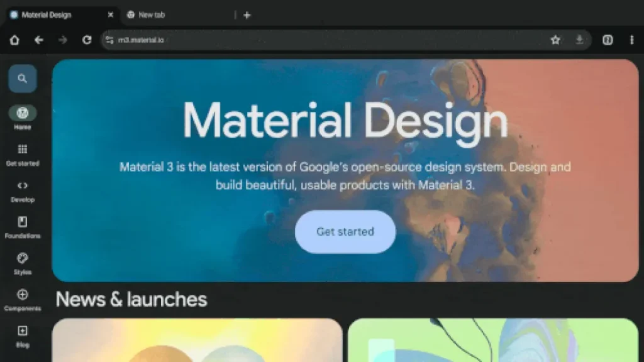Open the downloads icon in the toolbar
Screen dimensions: 644x362
click(579, 40)
